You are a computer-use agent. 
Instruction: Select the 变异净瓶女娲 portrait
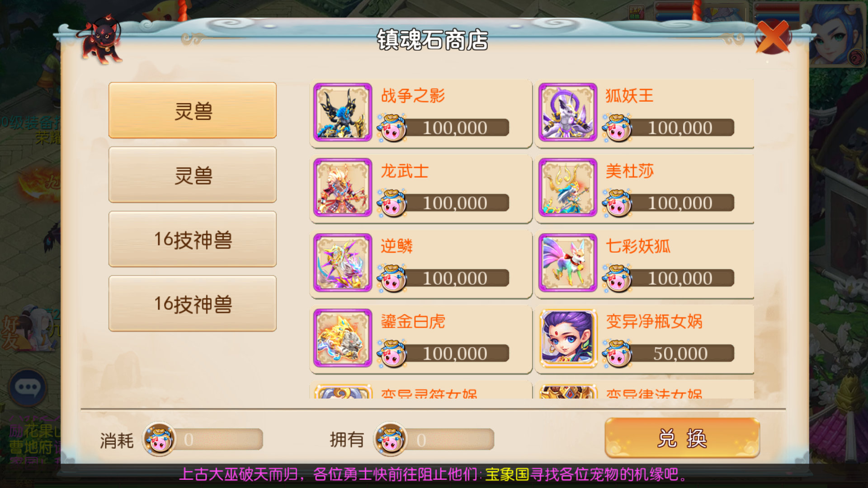568,338
